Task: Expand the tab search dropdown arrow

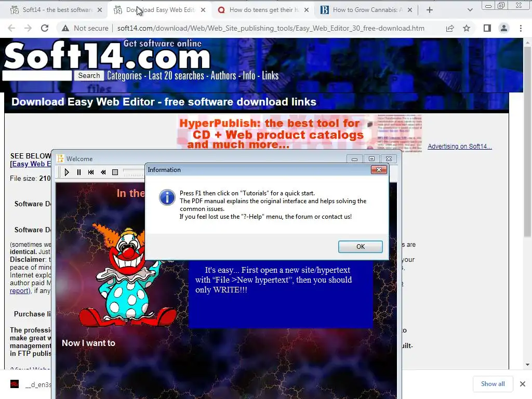Action: tap(470, 10)
